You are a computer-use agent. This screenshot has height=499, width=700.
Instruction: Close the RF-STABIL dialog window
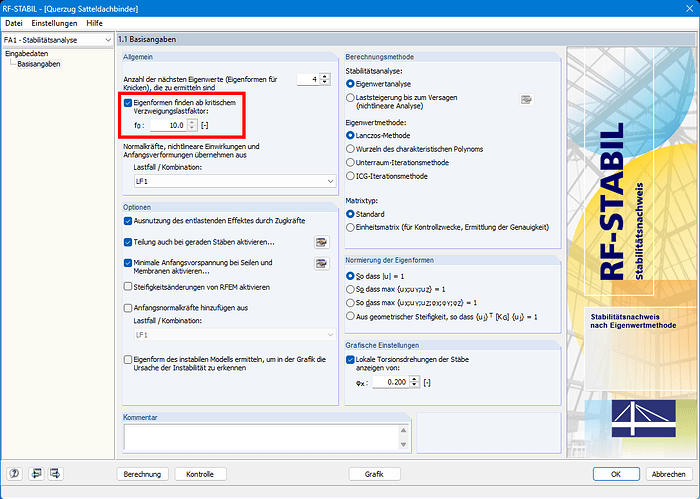coord(689,8)
